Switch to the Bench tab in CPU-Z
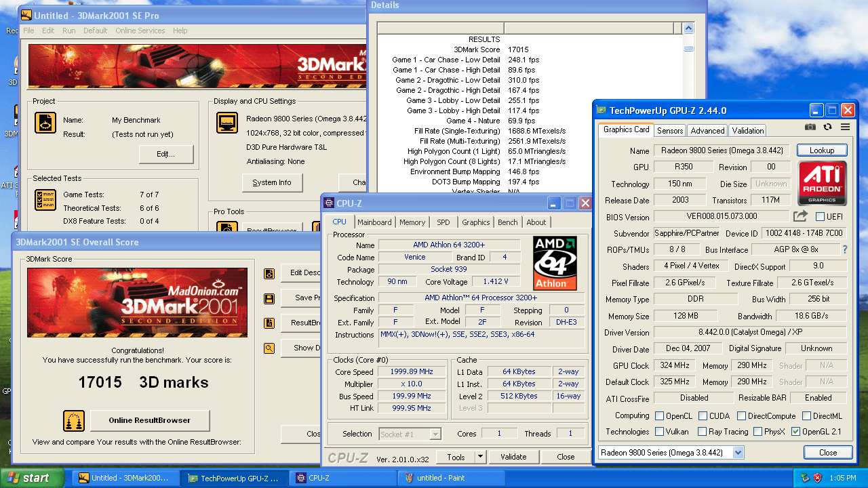 tap(507, 222)
